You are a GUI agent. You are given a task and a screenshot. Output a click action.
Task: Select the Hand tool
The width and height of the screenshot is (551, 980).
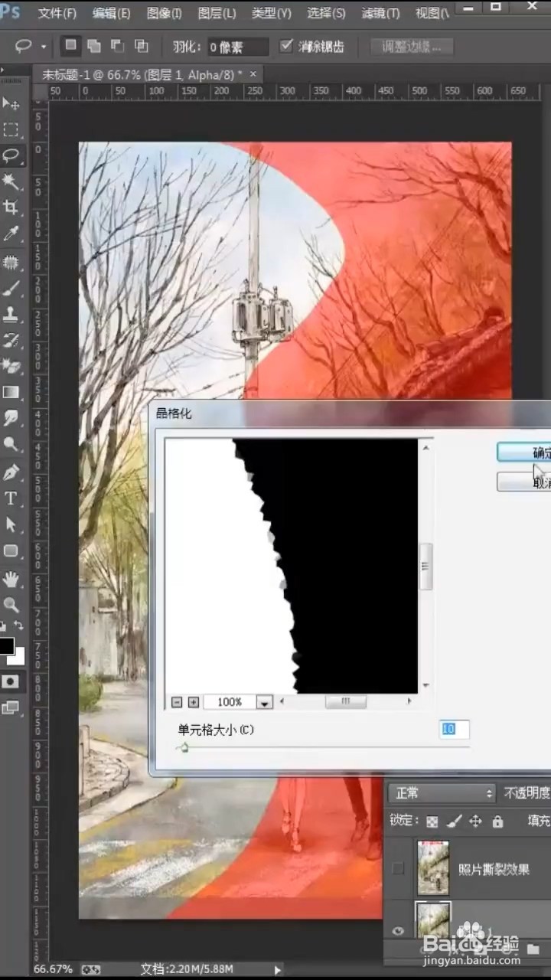coord(11,578)
